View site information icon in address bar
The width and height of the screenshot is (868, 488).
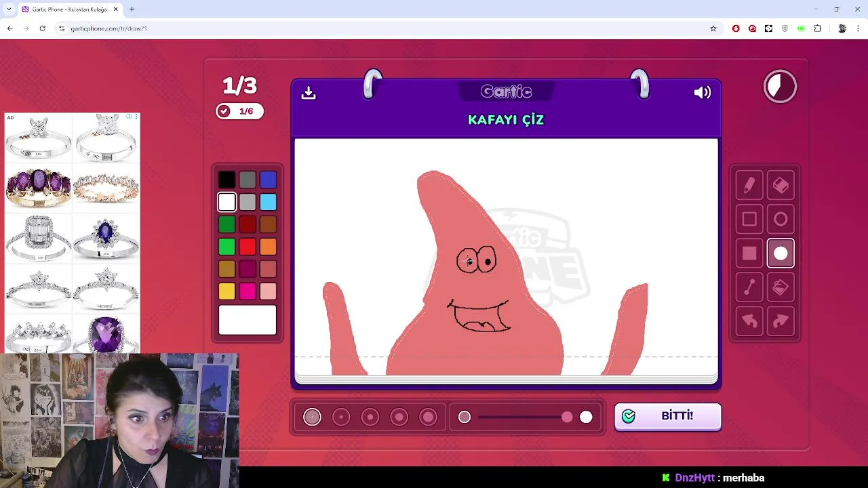[x=61, y=28]
